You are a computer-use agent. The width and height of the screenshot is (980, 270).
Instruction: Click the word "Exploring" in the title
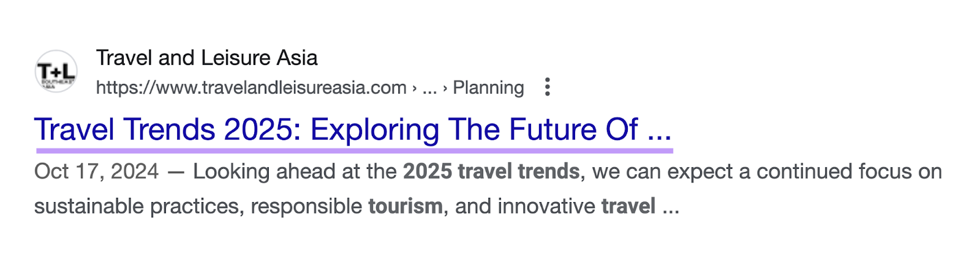pos(374,130)
